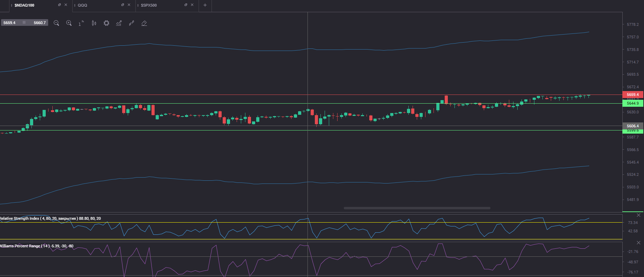Click the 5693.5 price axis value

click(x=632, y=74)
